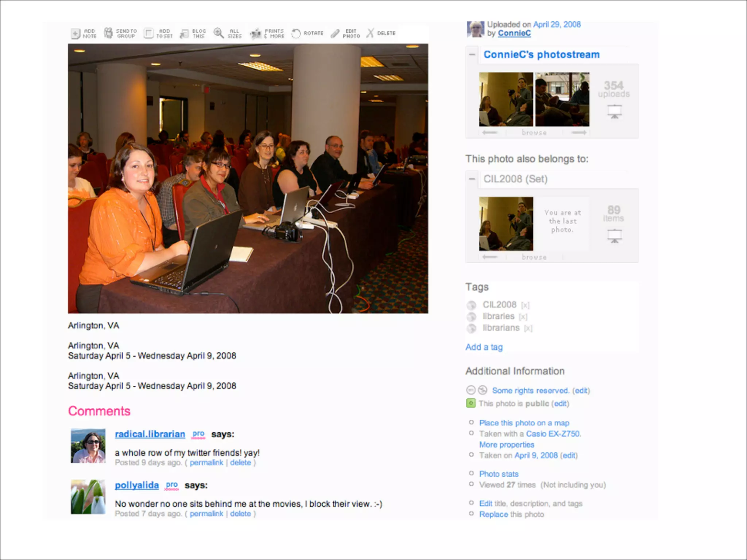Browse photostream to next photo arrow
The image size is (747, 560).
(579, 133)
